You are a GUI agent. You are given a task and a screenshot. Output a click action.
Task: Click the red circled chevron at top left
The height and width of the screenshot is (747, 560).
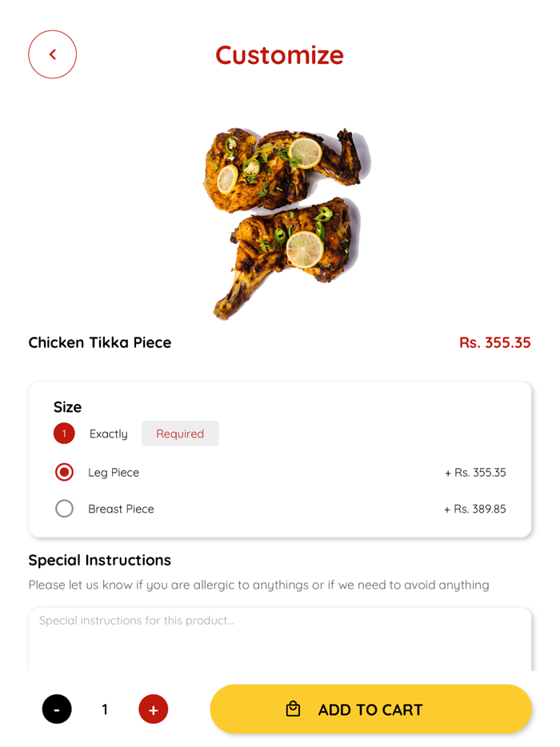tap(52, 54)
